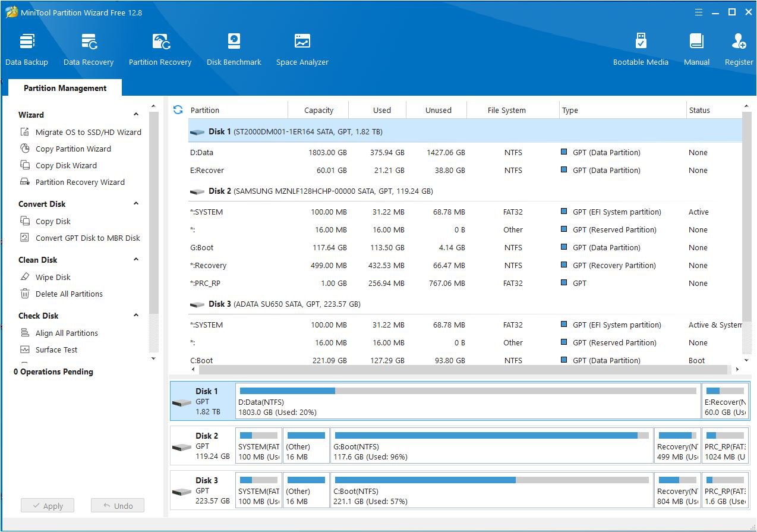Choose Convert GPT Disk to MBR Disk

coord(87,238)
